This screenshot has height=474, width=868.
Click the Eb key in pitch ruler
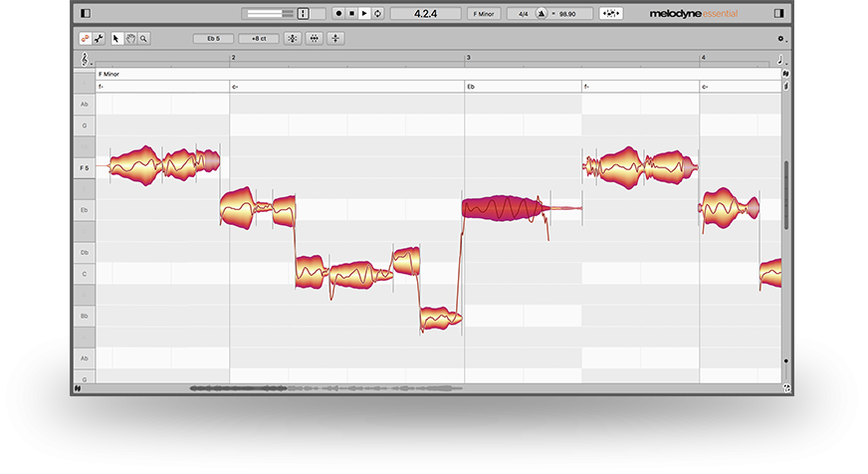tap(85, 210)
